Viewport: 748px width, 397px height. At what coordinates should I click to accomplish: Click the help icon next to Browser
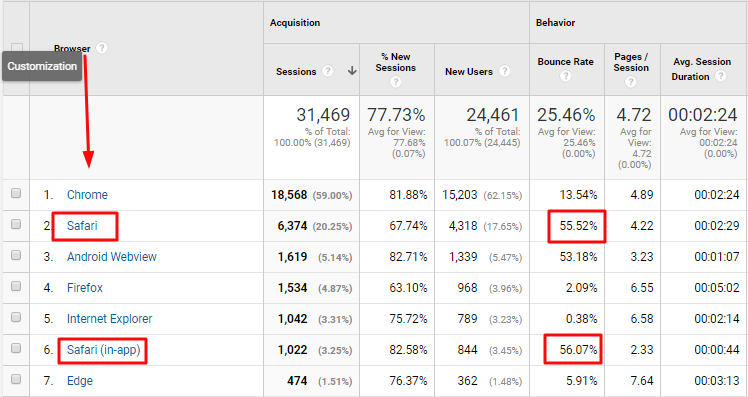102,48
